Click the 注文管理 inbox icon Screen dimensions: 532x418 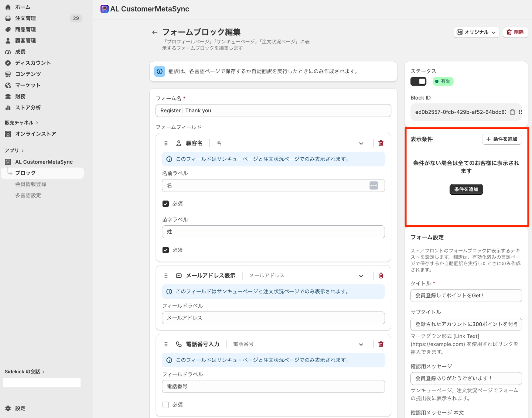coord(8,18)
